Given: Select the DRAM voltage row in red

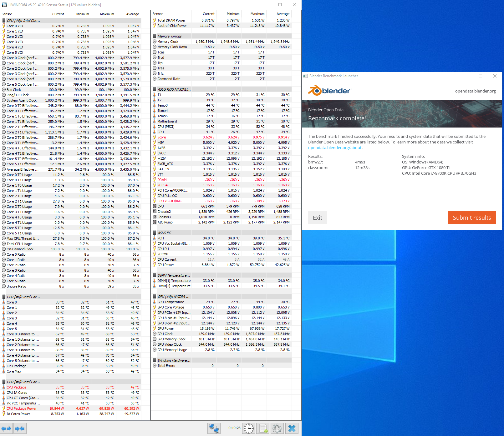Looking at the screenshot, I should [x=221, y=180].
